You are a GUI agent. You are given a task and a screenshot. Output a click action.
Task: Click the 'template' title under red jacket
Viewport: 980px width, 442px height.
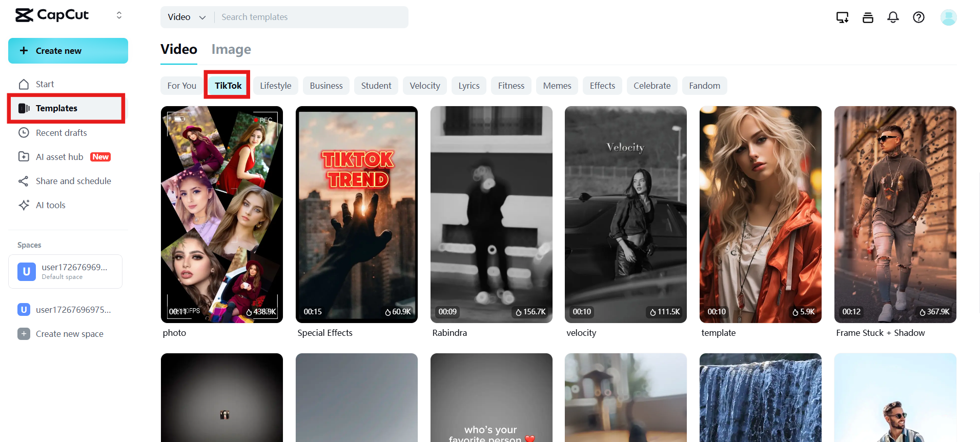point(719,333)
